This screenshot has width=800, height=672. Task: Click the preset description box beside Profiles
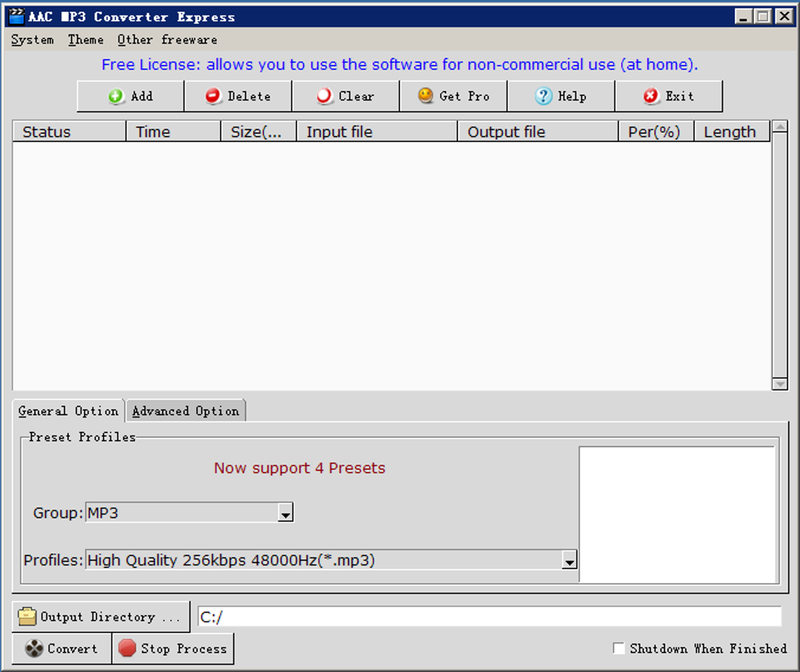pyautogui.click(x=677, y=514)
